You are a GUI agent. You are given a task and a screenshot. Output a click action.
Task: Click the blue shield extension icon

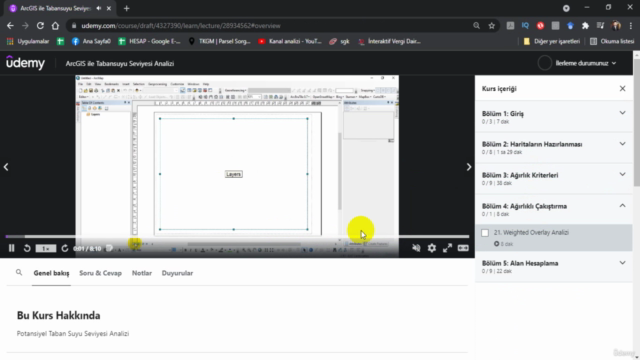tap(570, 26)
